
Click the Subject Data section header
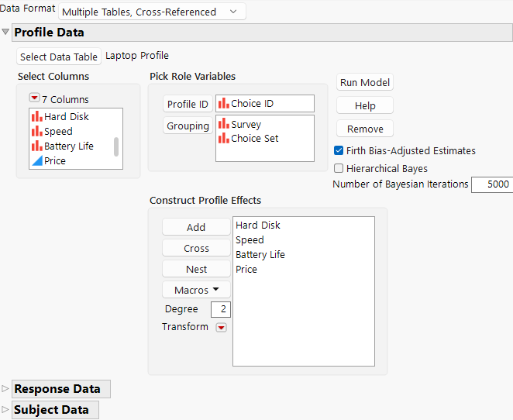coord(55,410)
